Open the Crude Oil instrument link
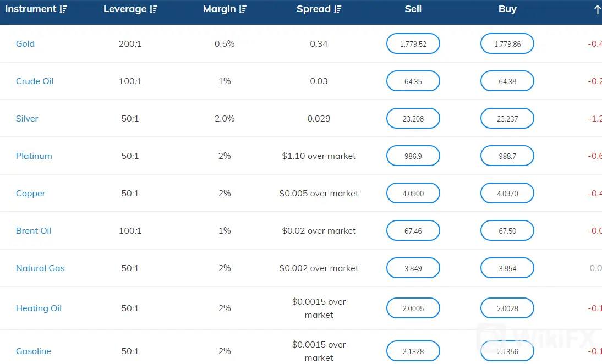602x364 pixels. (35, 81)
